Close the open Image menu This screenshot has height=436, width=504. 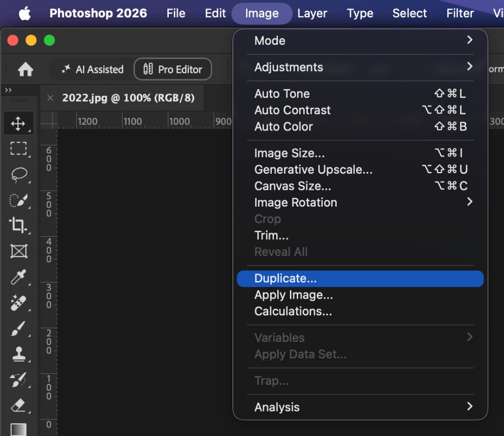pos(262,13)
